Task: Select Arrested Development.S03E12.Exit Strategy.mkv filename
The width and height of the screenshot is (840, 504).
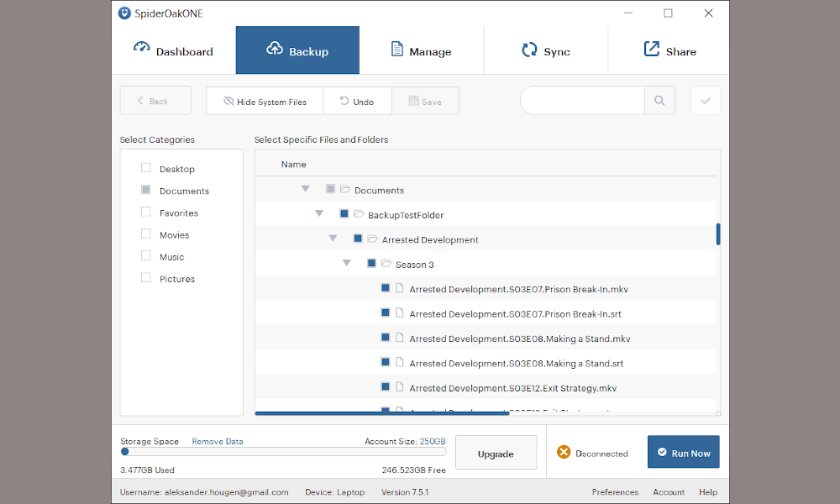Action: tap(512, 388)
